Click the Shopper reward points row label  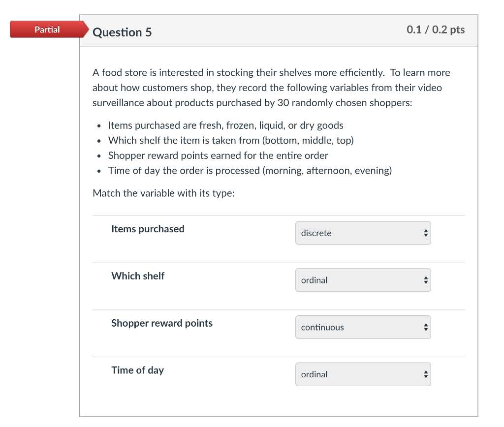[162, 323]
